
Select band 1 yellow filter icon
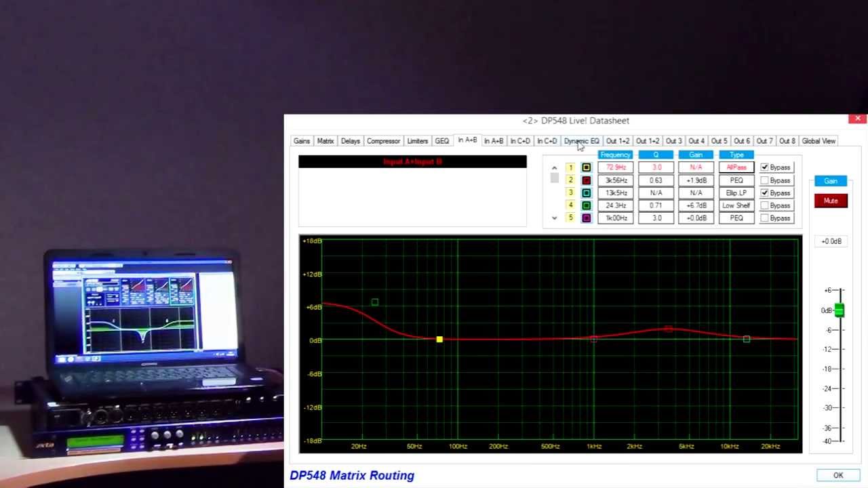pyautogui.click(x=587, y=167)
